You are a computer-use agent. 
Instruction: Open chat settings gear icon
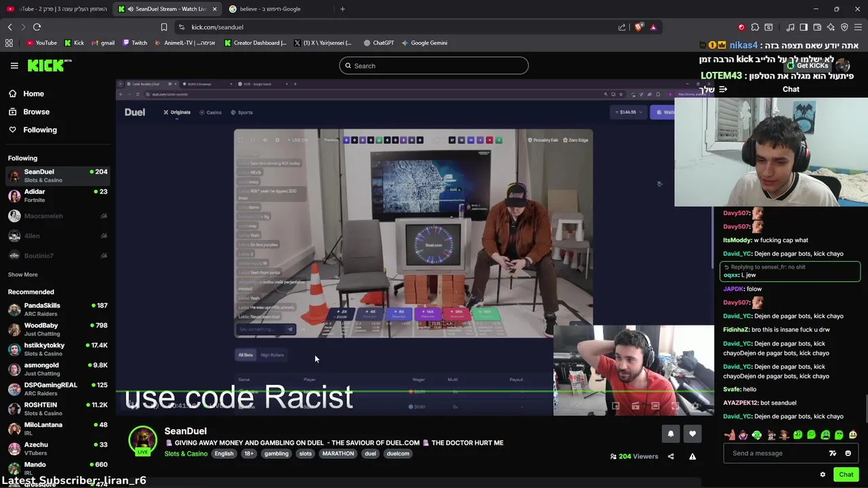point(823,474)
